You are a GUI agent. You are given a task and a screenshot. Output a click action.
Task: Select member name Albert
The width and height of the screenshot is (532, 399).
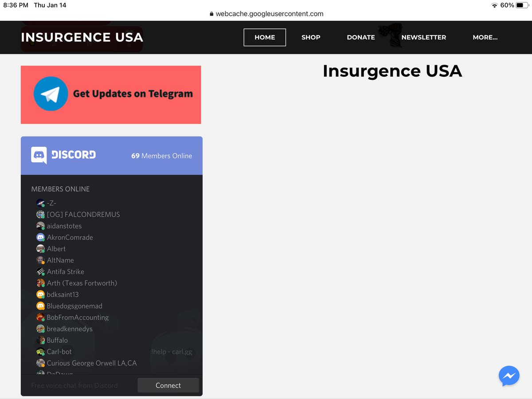point(56,249)
